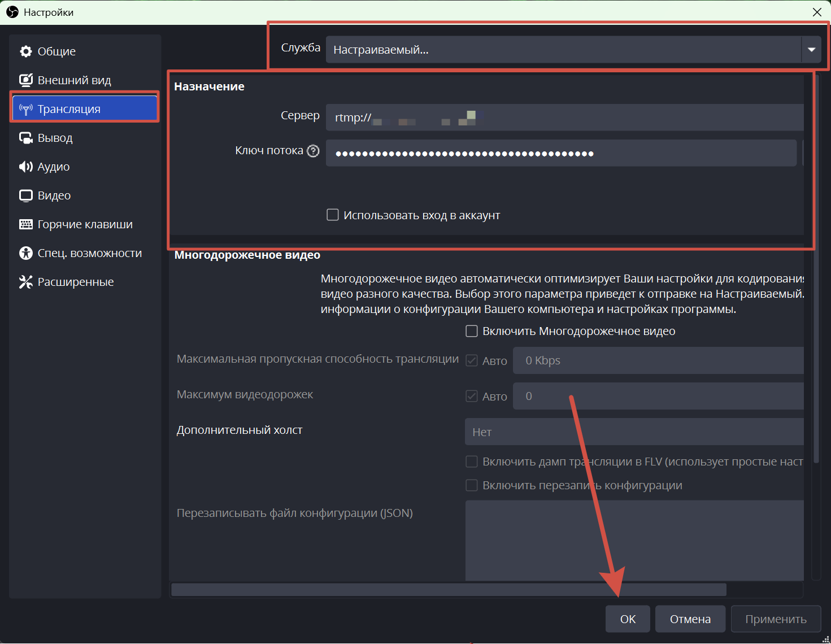This screenshot has width=831, height=644.
Task: Open the Трансляция settings tab
Action: coord(85,109)
